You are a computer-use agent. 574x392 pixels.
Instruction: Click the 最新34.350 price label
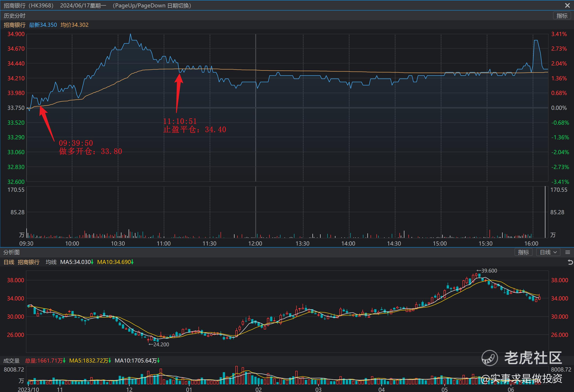pos(43,25)
